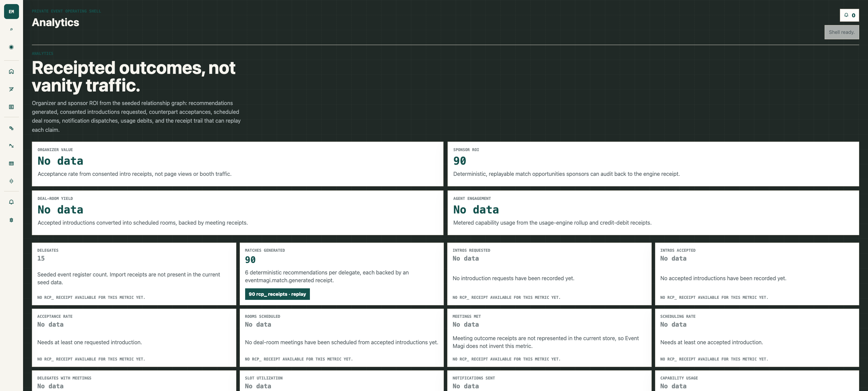Click the Intros Accepted label
This screenshot has height=391, width=868.
pos(678,250)
